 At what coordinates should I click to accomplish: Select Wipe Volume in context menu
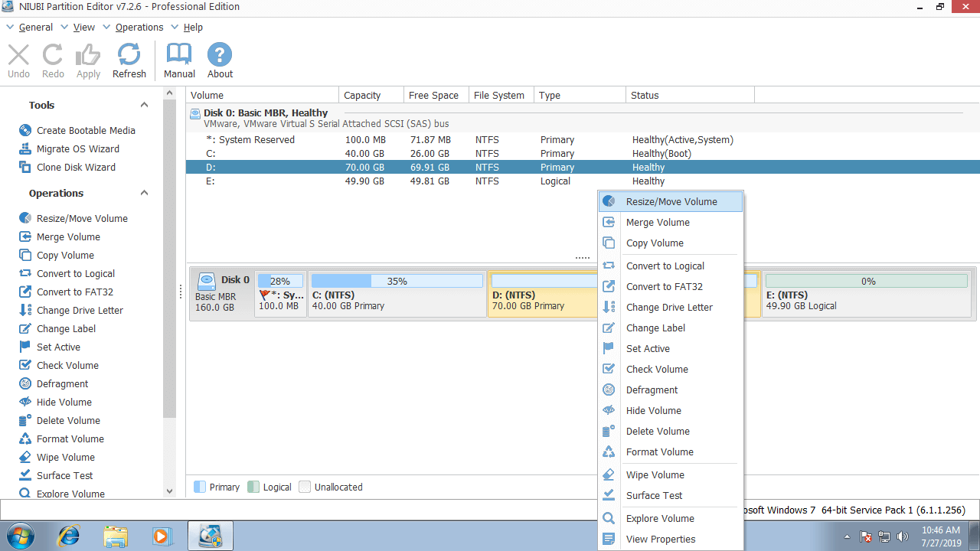coord(655,474)
